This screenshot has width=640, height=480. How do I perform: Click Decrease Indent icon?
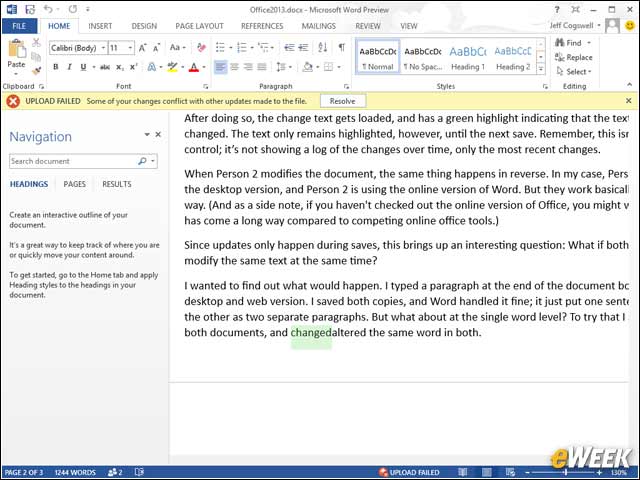289,48
